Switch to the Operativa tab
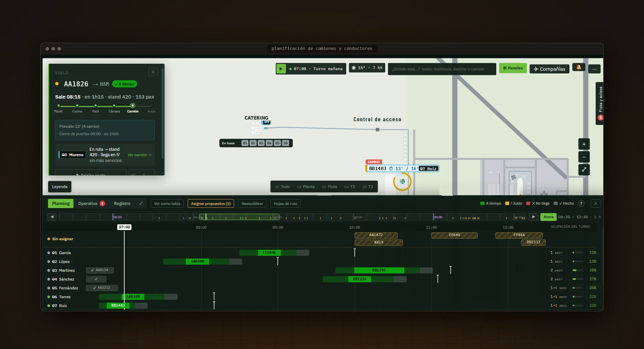 91,203
